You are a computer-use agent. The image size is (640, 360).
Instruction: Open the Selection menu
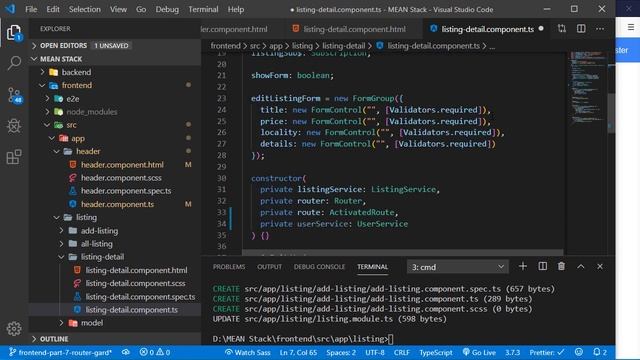coord(84,9)
